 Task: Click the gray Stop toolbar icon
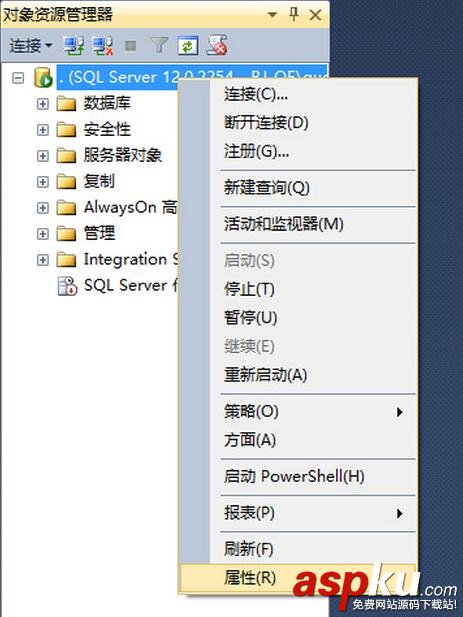[x=131, y=46]
